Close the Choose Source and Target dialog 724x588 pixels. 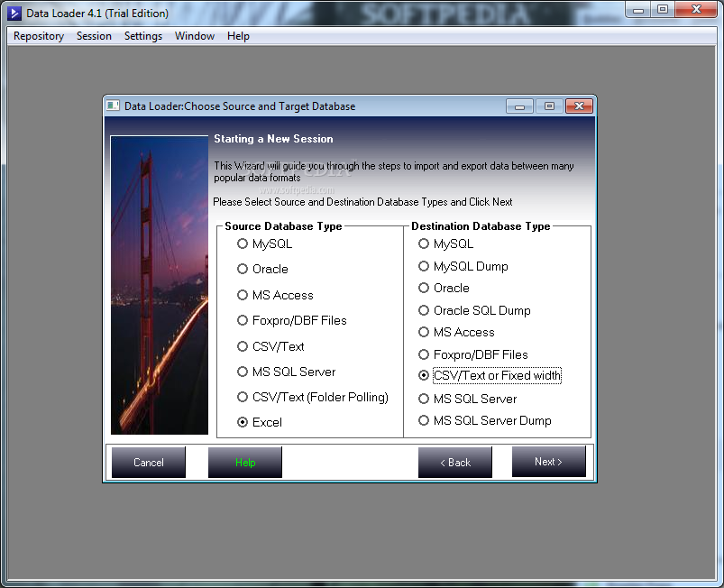coord(580,106)
